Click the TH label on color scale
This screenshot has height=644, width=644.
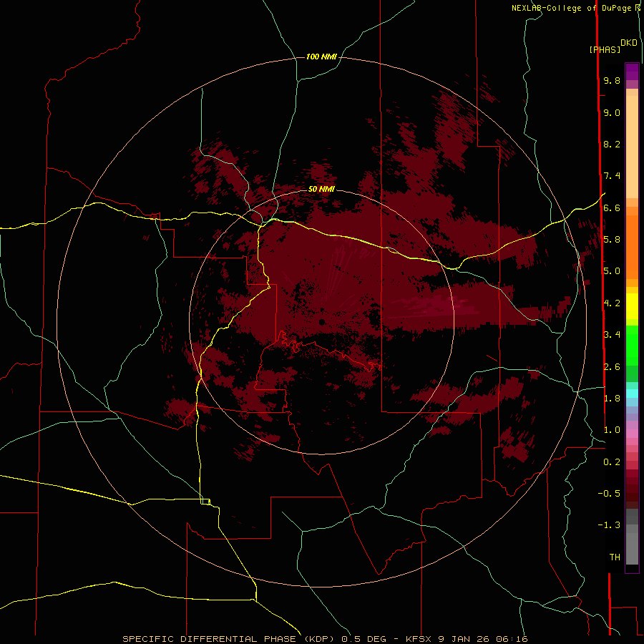[615, 557]
